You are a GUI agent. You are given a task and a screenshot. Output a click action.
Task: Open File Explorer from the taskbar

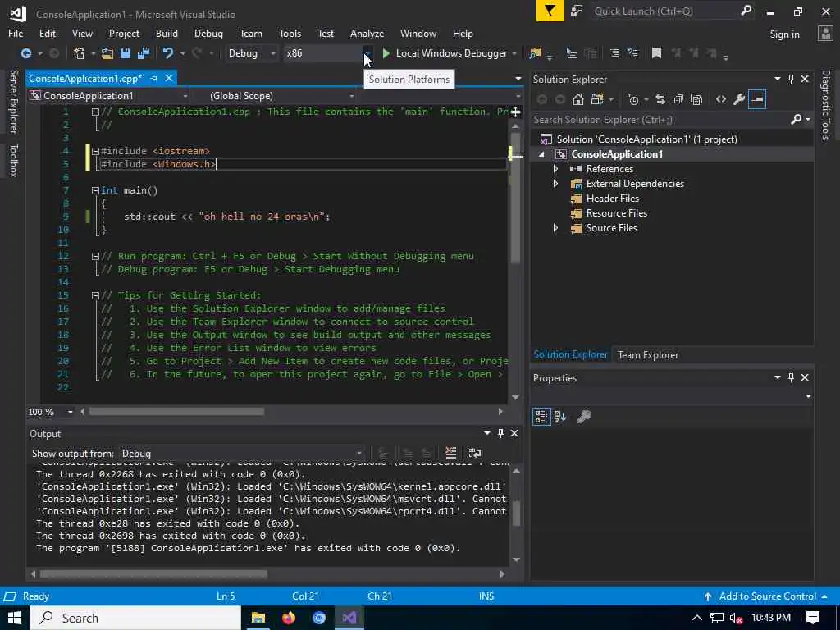click(x=258, y=618)
